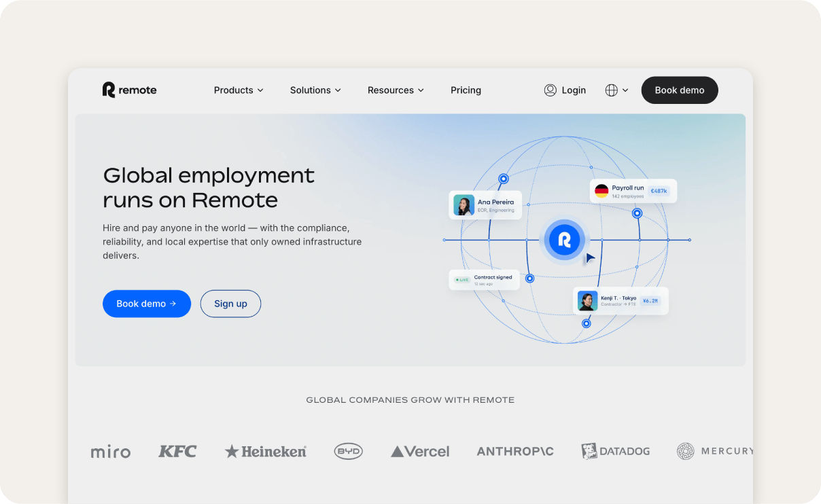The height and width of the screenshot is (504, 821).
Task: Click the Products menu label text
Action: [x=233, y=90]
